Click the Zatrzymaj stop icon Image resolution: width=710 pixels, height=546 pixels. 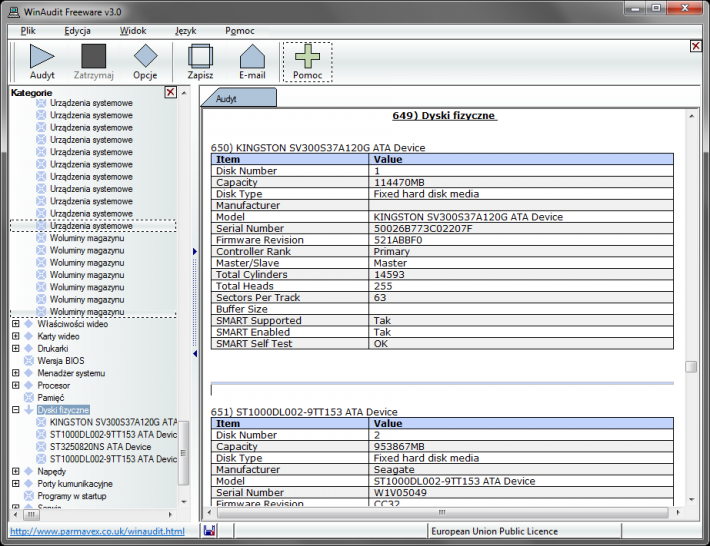pos(94,56)
